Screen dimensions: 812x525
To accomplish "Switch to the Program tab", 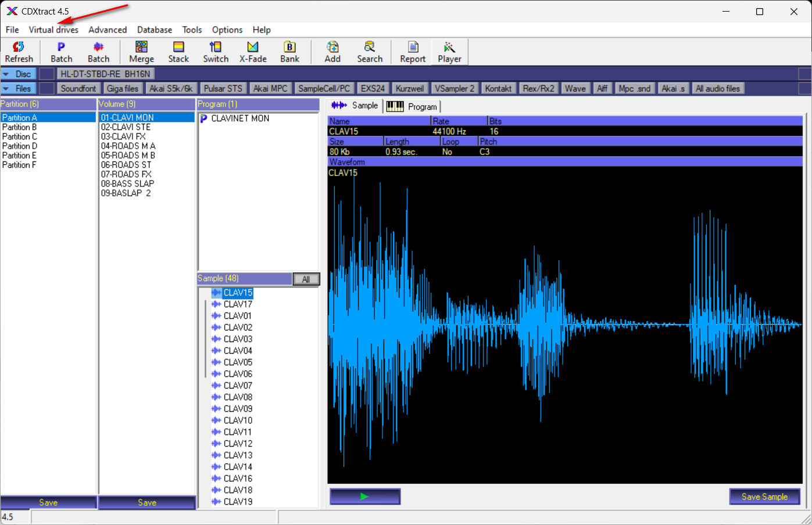I will [412, 107].
